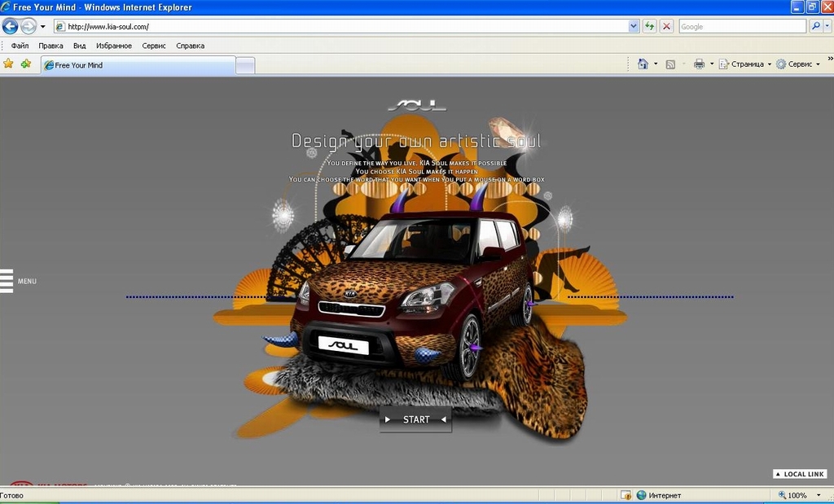Refresh the page with the green arrows icon
Screen dimensions: 834x504
pos(649,26)
